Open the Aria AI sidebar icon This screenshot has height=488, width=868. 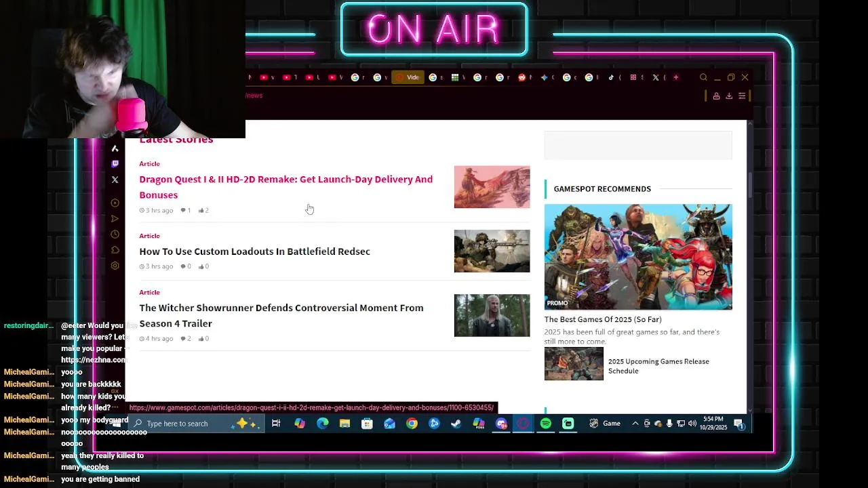[x=115, y=148]
